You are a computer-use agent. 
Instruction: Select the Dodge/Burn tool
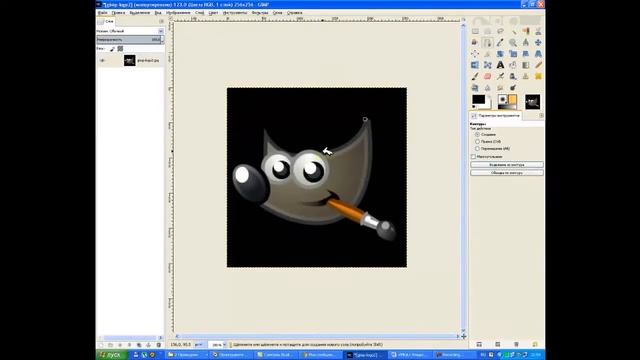(513, 87)
